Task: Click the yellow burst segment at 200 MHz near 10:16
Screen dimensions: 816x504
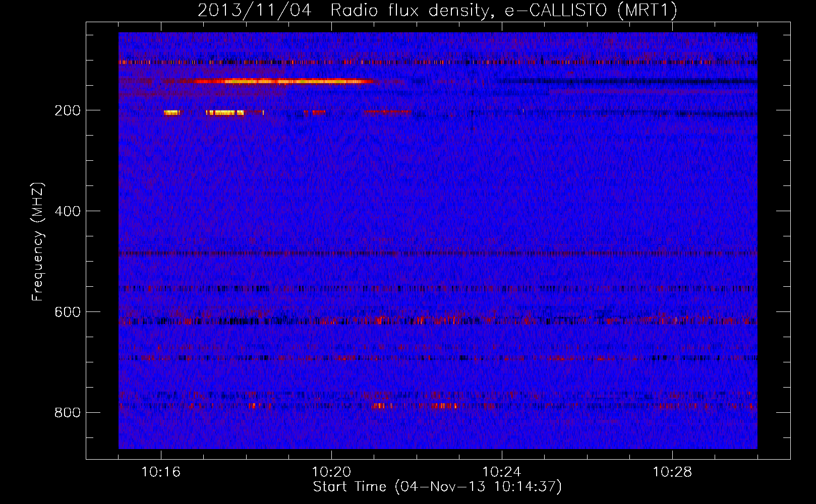Action: click(172, 113)
